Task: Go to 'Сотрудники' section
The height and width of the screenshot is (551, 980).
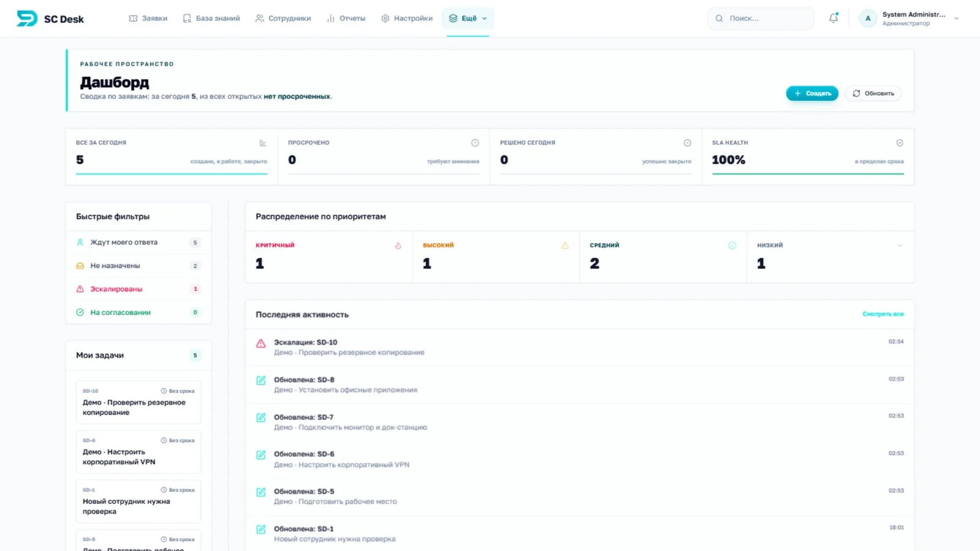Action: pyautogui.click(x=283, y=18)
